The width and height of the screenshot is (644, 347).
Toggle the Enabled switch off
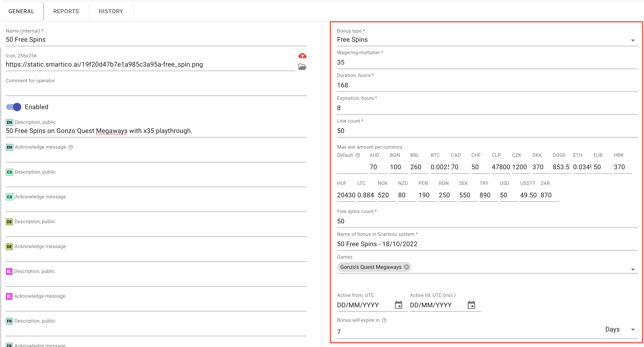[x=13, y=107]
